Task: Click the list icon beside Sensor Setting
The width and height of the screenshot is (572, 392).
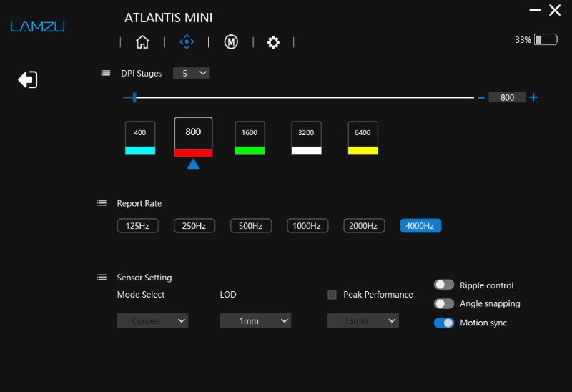Action: [x=102, y=278]
